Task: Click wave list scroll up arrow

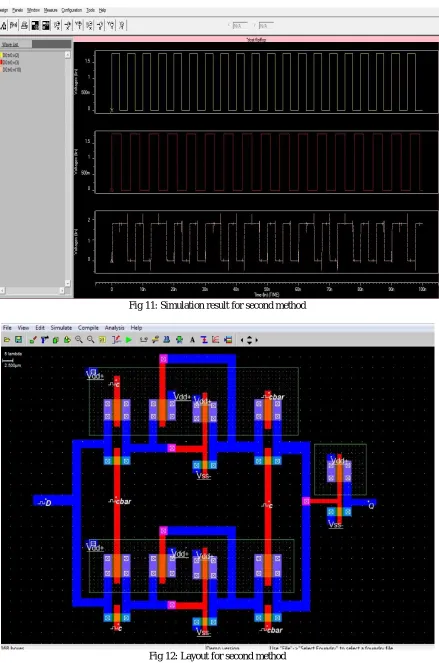Action: click(x=67, y=55)
